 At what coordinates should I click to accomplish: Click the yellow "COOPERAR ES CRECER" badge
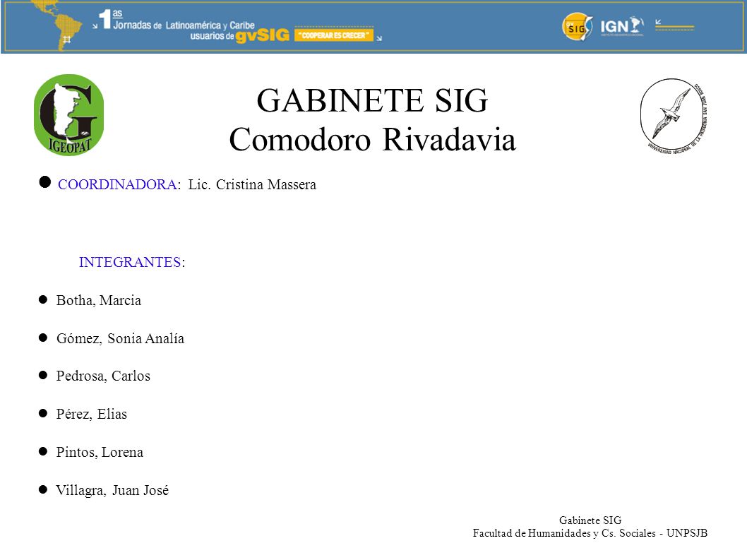tap(334, 35)
